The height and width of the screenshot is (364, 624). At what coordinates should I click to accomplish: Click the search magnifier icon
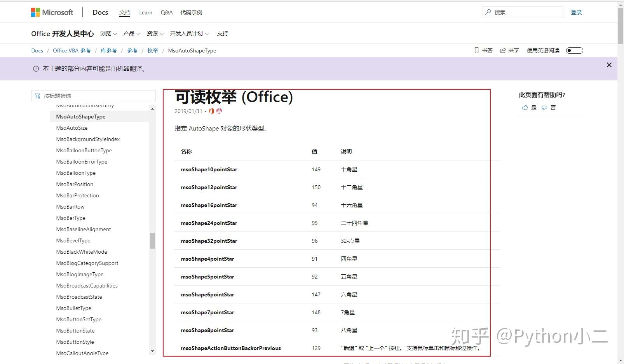tap(488, 12)
